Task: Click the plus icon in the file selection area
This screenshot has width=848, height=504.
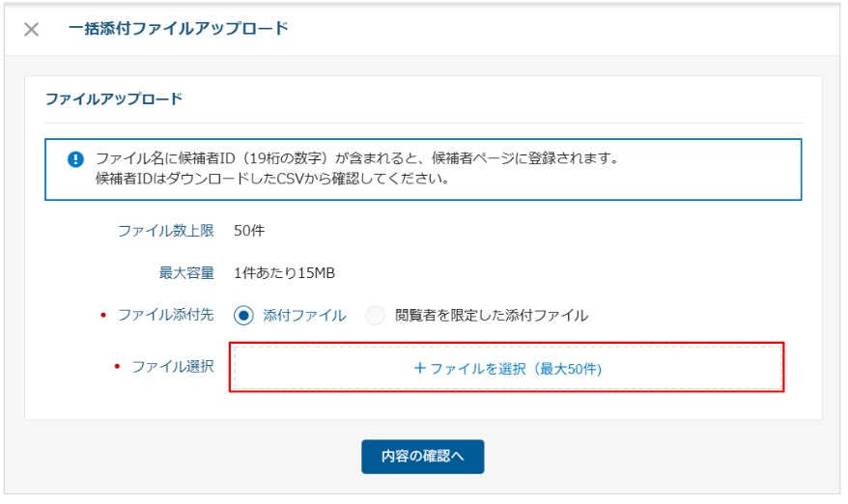Action: (x=419, y=368)
